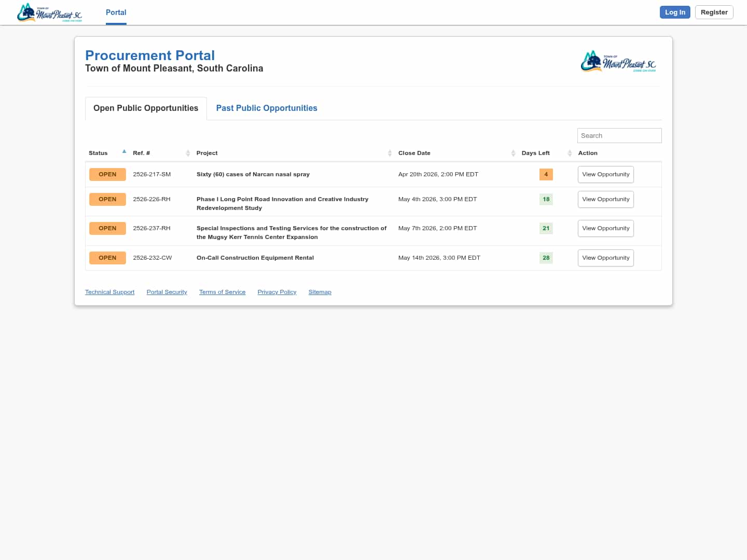
Task: View Opportunity for On-Call Construction Equipment Rental
Action: point(605,258)
